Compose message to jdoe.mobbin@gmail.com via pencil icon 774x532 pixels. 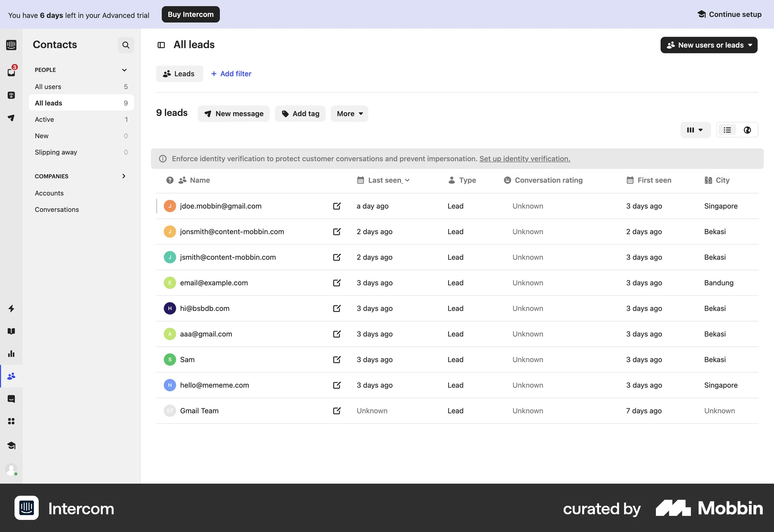coord(337,206)
